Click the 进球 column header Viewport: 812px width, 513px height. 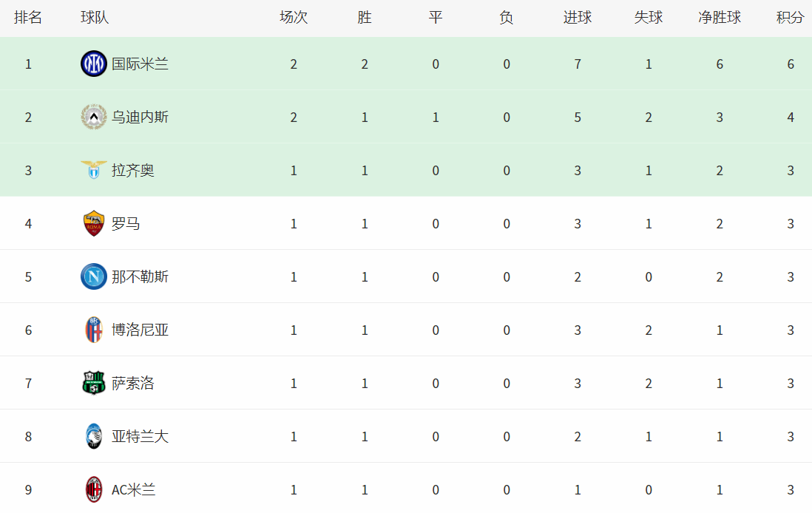[578, 18]
